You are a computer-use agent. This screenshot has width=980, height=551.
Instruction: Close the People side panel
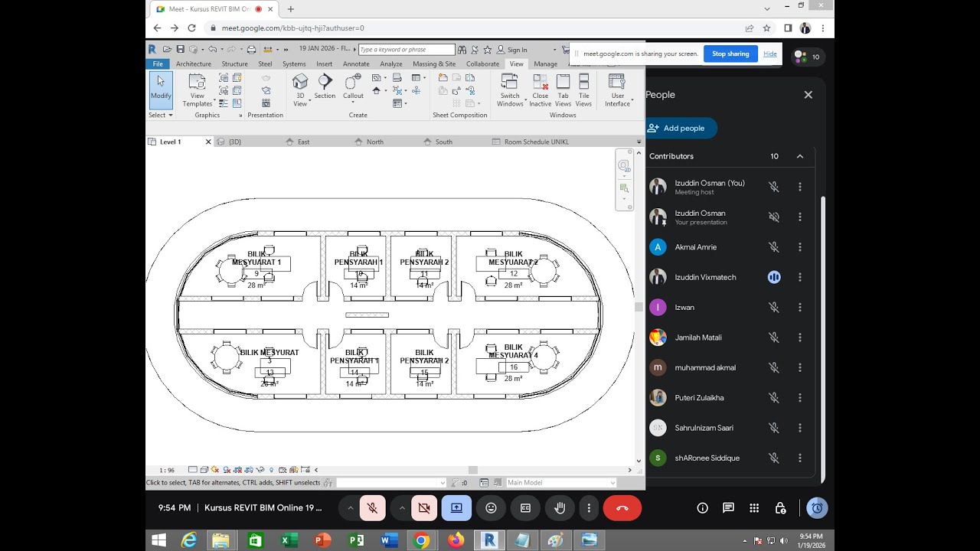[x=808, y=95]
